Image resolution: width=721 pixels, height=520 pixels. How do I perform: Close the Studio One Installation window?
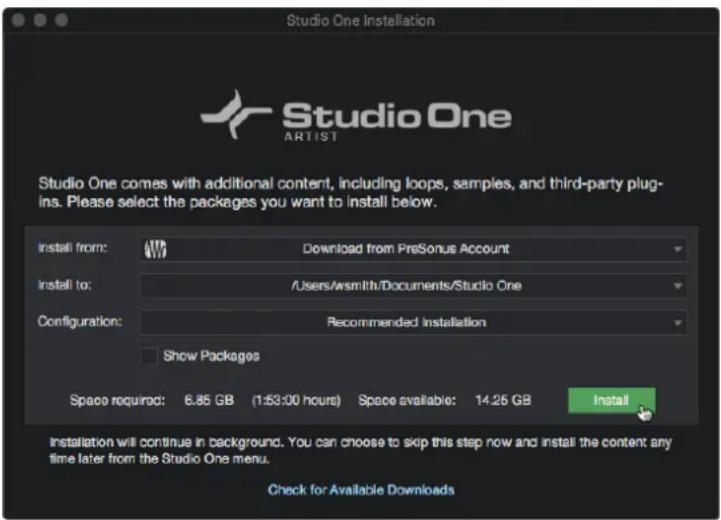(x=18, y=20)
